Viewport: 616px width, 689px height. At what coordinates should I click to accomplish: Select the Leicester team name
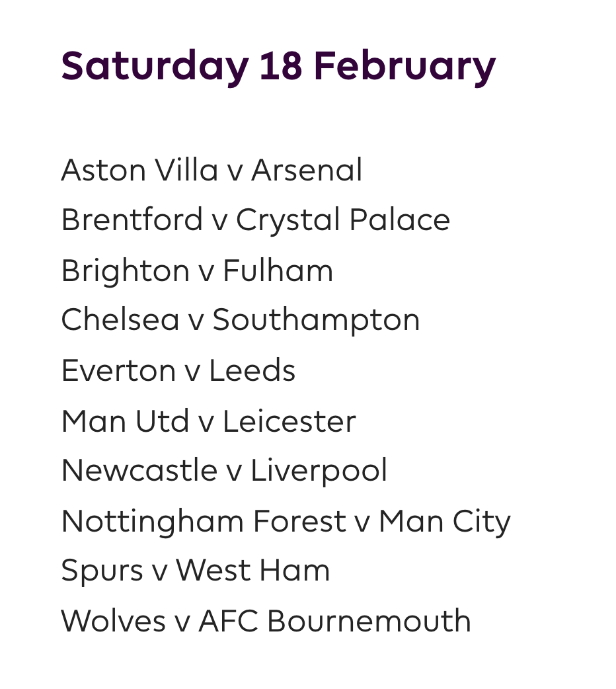289,421
